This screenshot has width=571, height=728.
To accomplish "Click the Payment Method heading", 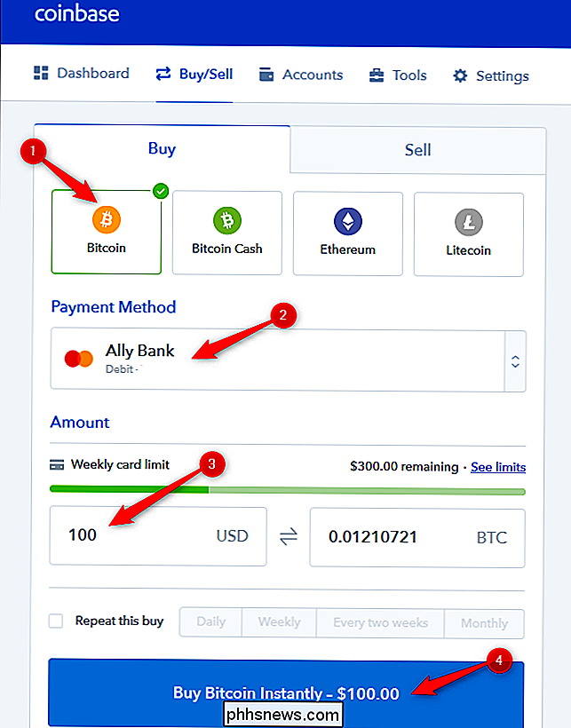I will [x=114, y=307].
